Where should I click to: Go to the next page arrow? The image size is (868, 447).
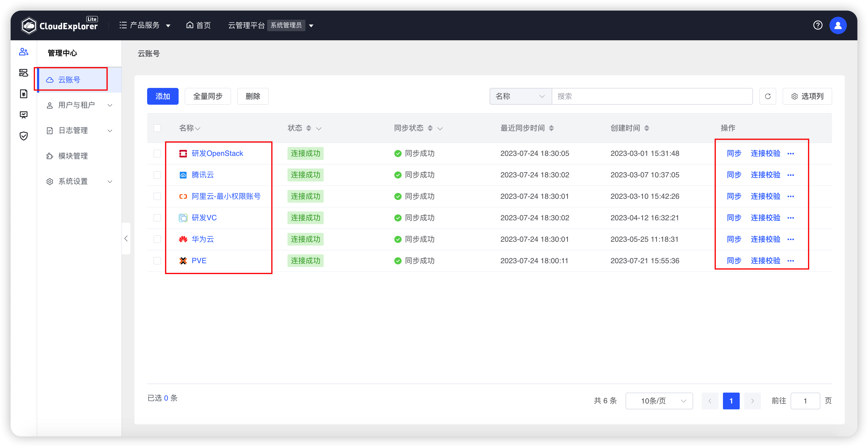[x=752, y=401]
